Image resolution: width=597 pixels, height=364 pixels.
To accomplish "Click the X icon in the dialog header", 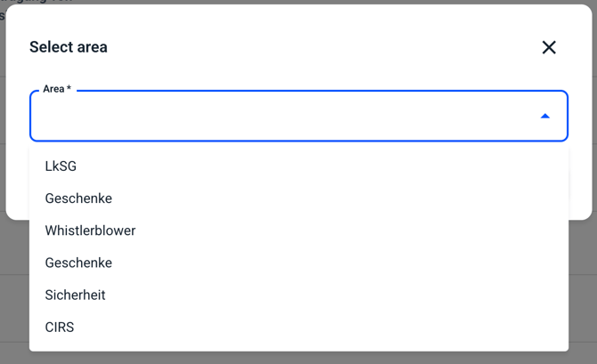I will 549,47.
